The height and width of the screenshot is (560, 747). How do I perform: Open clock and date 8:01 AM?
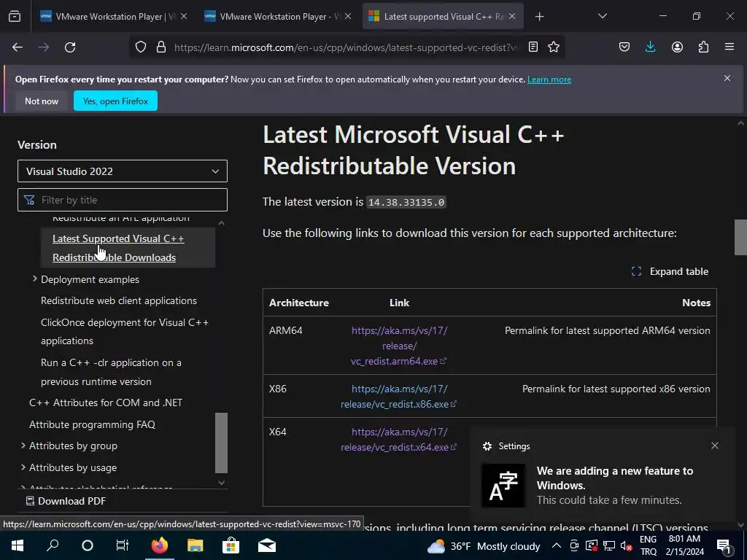(x=684, y=545)
